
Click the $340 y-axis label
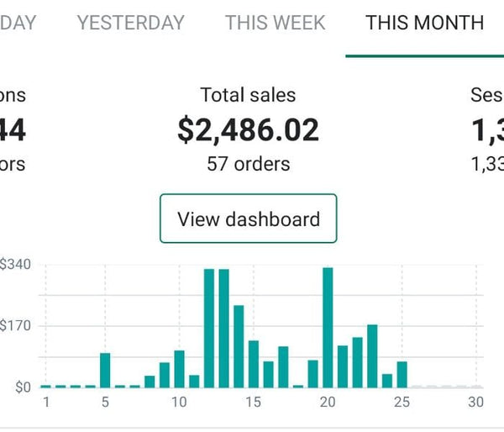coord(15,265)
